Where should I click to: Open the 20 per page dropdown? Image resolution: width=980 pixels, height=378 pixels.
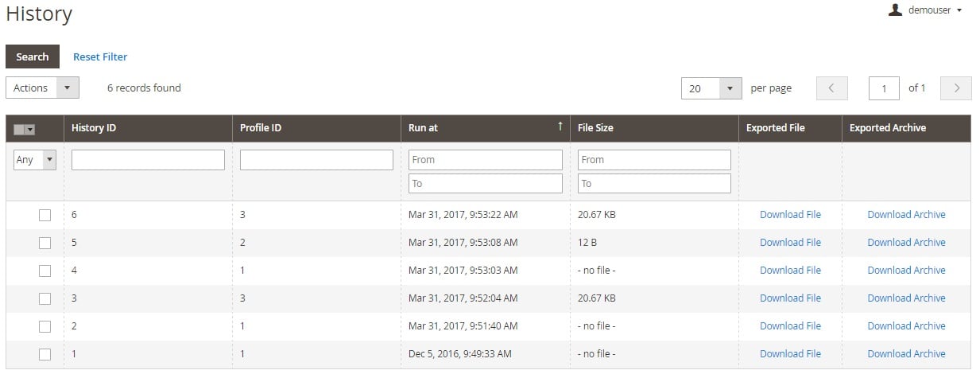click(x=711, y=88)
